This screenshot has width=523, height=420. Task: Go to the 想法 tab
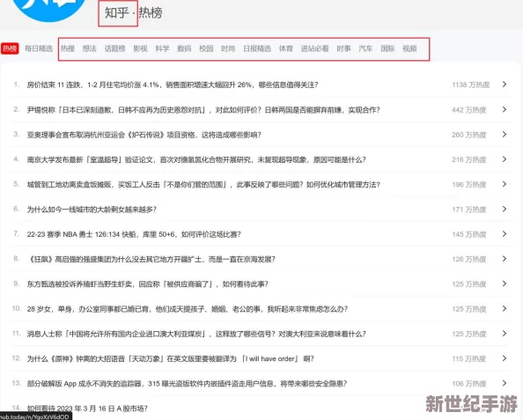(x=90, y=48)
